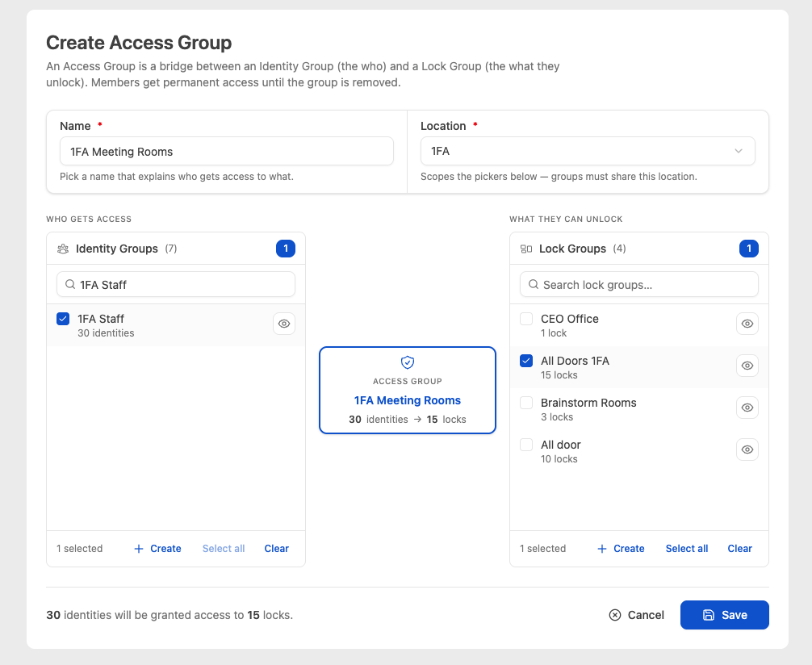Click the Lock Groups panel heading
This screenshot has width=812, height=665.
coord(573,249)
